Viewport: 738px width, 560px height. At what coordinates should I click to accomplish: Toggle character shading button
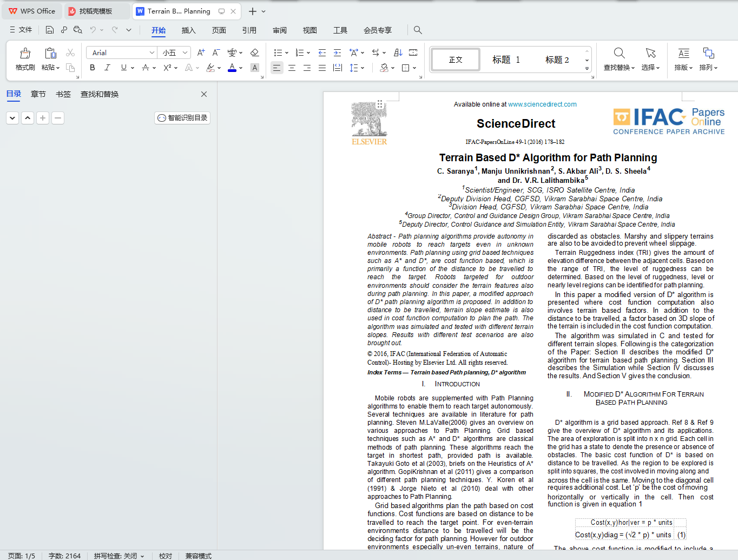[255, 68]
